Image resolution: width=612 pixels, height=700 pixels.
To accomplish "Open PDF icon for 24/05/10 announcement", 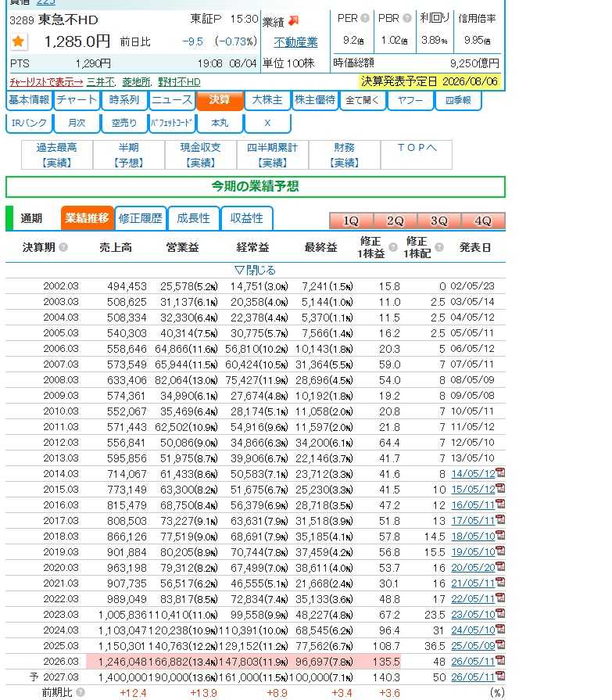I will (x=500, y=629).
